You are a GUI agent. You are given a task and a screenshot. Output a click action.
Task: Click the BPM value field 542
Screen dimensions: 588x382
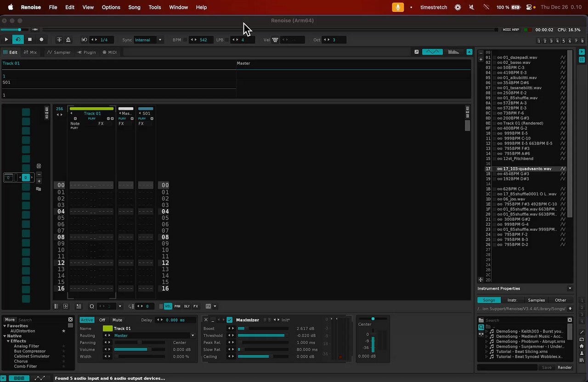203,40
